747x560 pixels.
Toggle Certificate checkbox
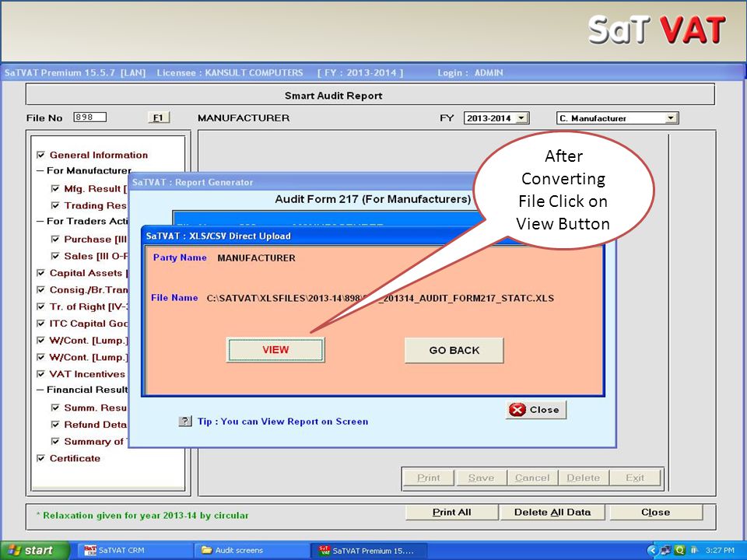(41, 458)
